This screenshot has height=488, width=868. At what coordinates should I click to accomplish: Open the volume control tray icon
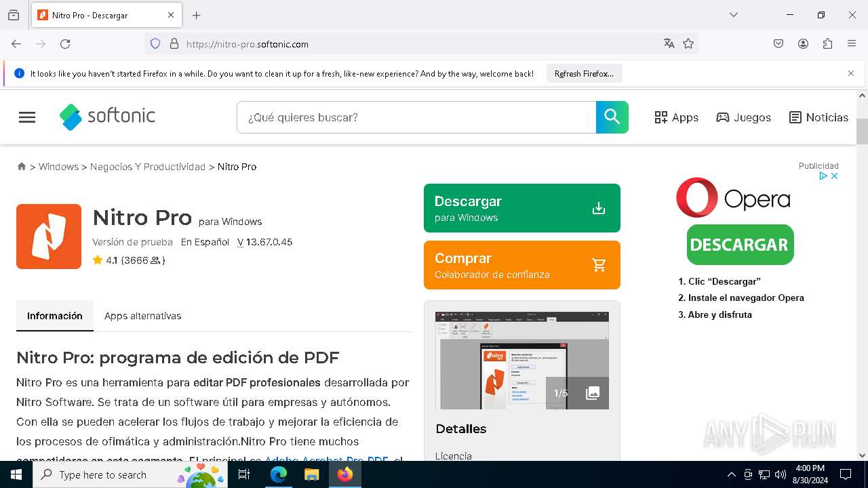781,474
